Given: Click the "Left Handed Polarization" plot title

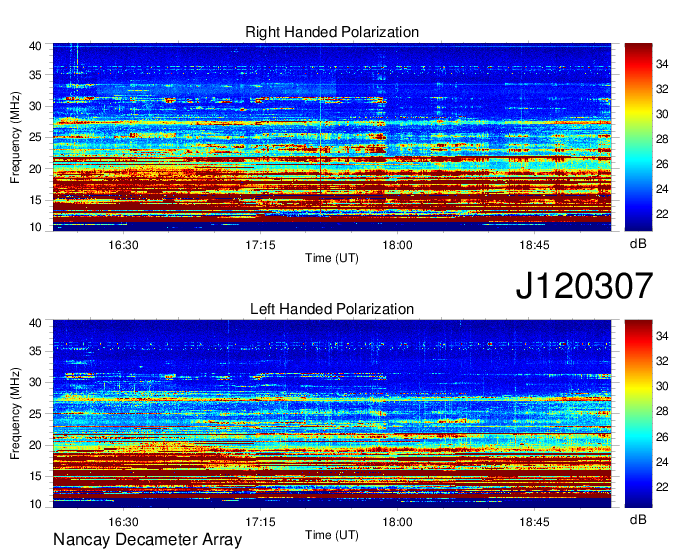Looking at the screenshot, I should click(332, 309).
